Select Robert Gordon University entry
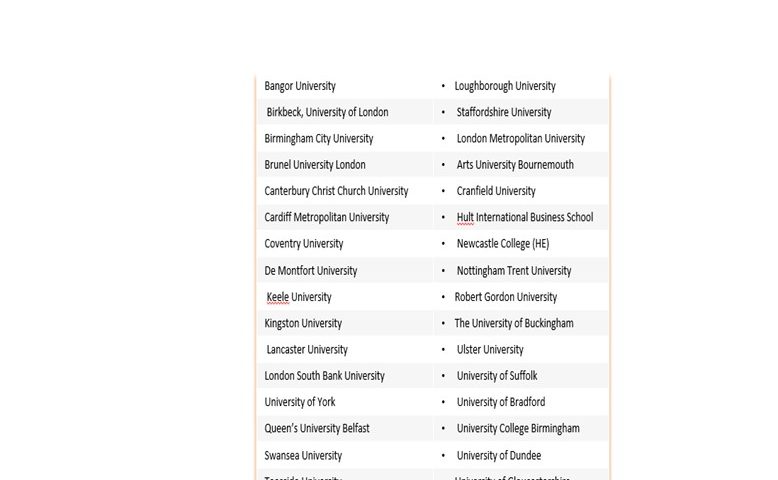Screen dimensions: 778x480 [506, 297]
